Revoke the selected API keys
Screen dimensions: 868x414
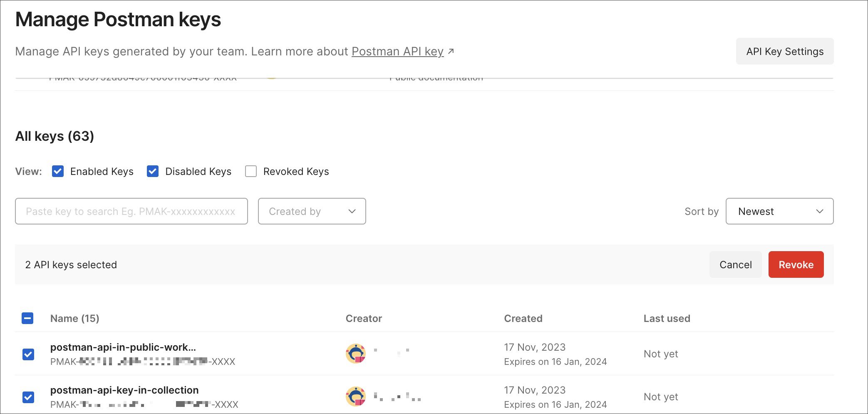click(796, 264)
